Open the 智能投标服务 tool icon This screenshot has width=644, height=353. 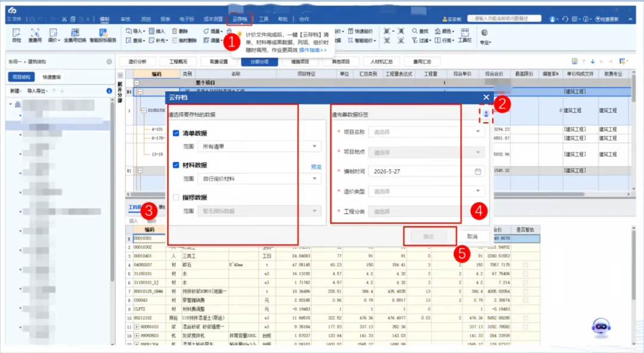103,35
